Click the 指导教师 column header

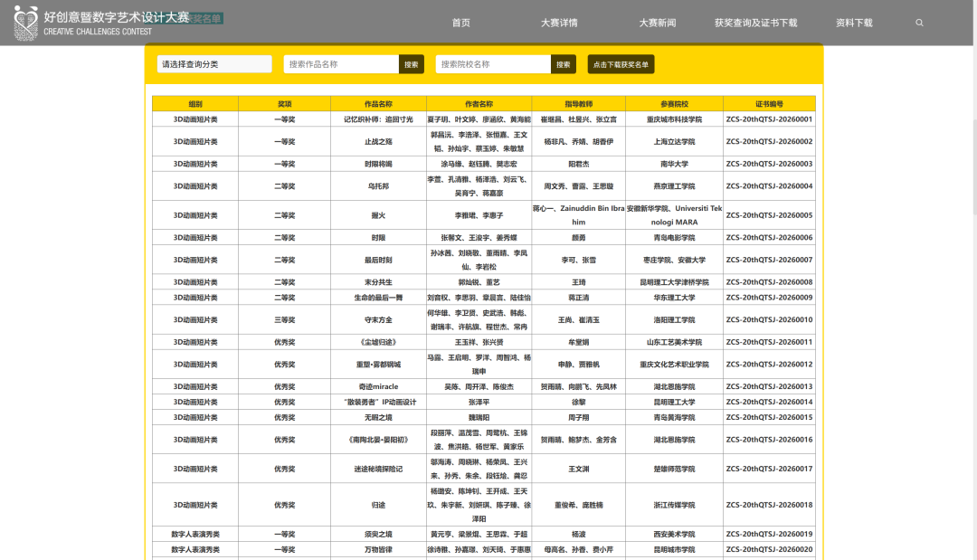click(x=579, y=104)
